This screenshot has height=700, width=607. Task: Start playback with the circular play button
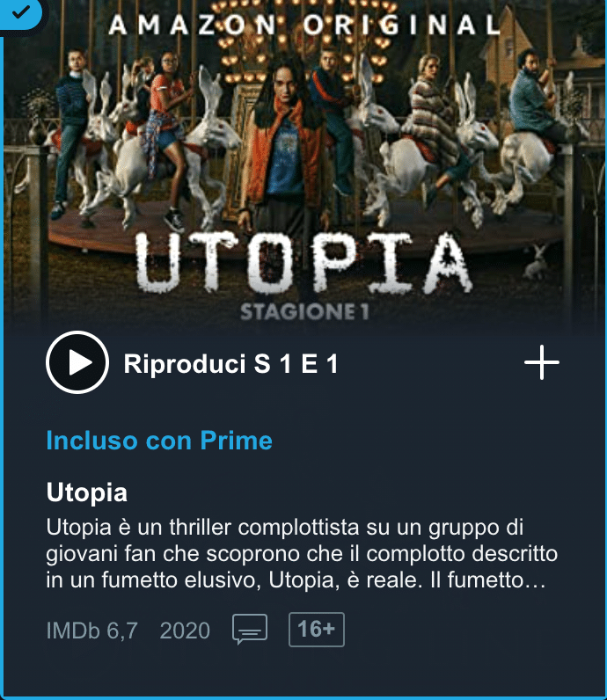click(x=77, y=362)
